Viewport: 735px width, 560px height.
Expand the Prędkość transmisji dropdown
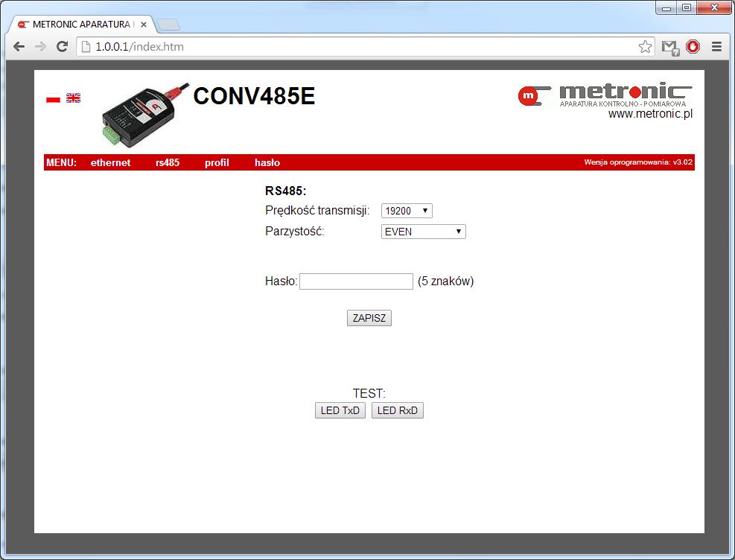pyautogui.click(x=407, y=211)
